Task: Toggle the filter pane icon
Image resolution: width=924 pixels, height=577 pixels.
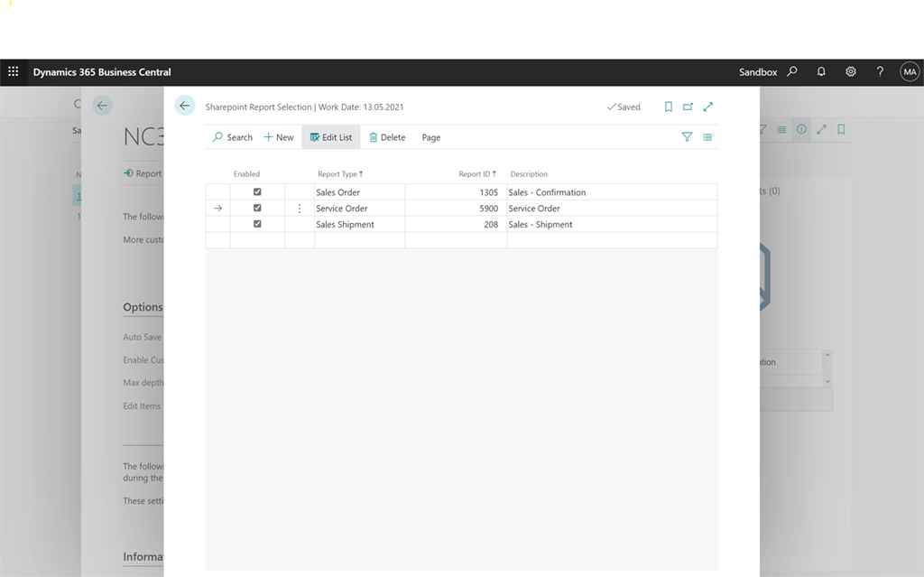Action: [687, 137]
